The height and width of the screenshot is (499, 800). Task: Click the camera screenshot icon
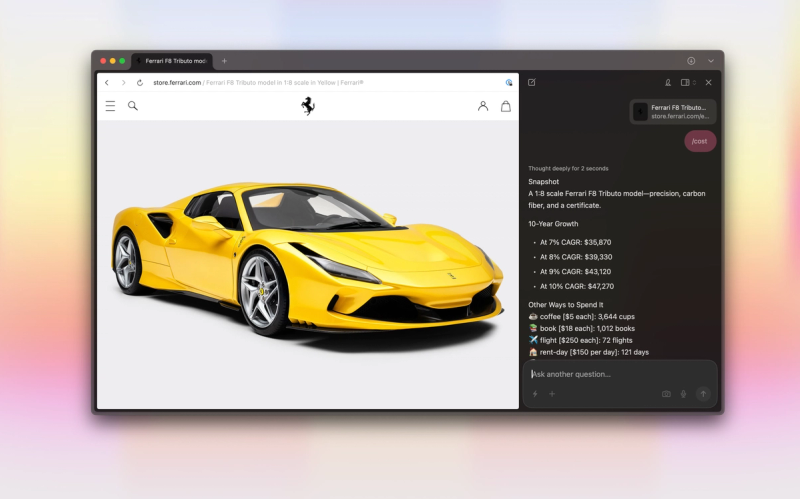click(x=666, y=394)
